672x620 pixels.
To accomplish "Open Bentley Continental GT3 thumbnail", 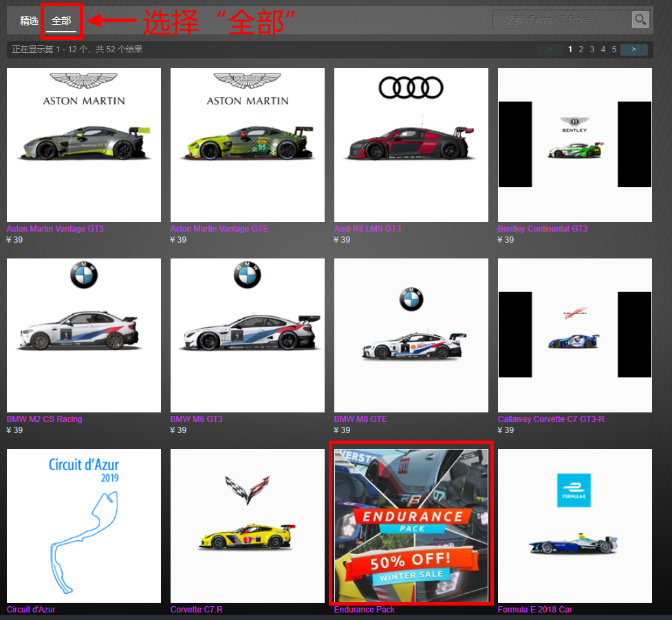I will [575, 145].
